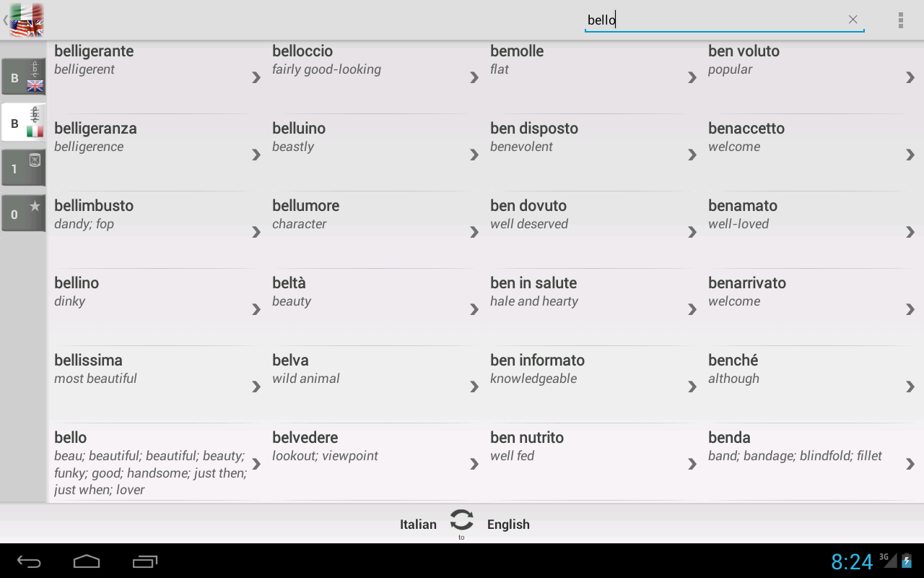This screenshot has height=578, width=924.
Task: Swap the Italian–English translation direction
Action: tap(461, 520)
